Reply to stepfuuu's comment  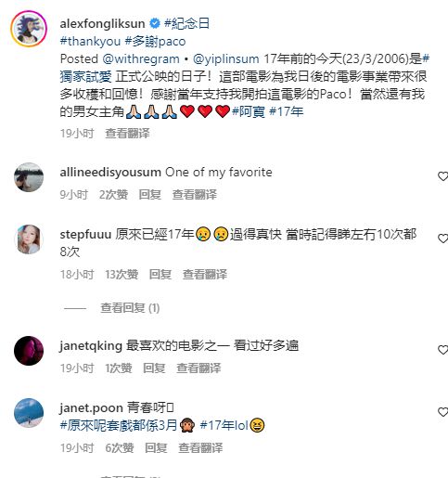tap(160, 274)
